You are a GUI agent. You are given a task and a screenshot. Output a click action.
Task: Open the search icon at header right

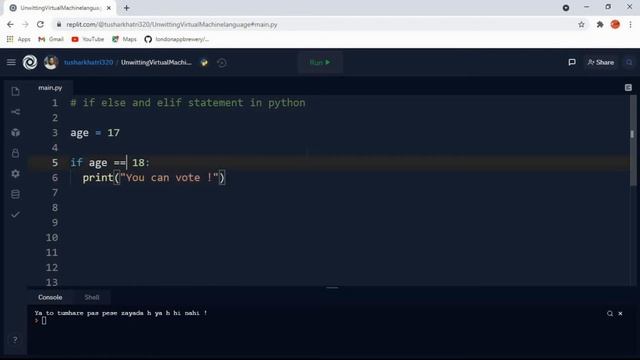[629, 62]
